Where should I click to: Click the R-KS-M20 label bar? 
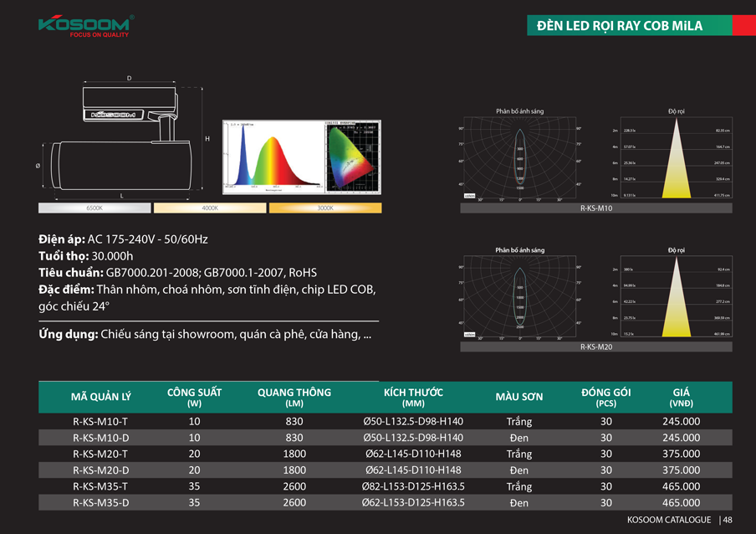tap(596, 346)
